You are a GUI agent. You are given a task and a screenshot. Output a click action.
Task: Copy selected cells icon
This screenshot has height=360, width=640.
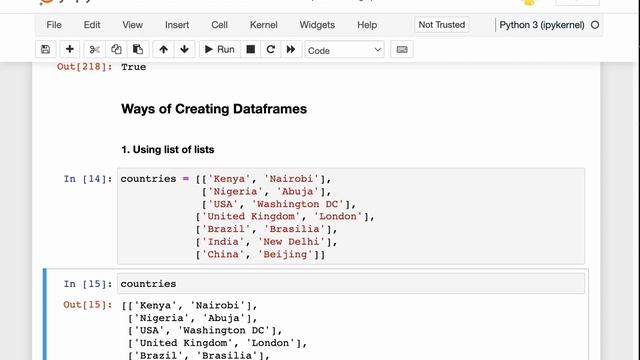click(x=116, y=49)
